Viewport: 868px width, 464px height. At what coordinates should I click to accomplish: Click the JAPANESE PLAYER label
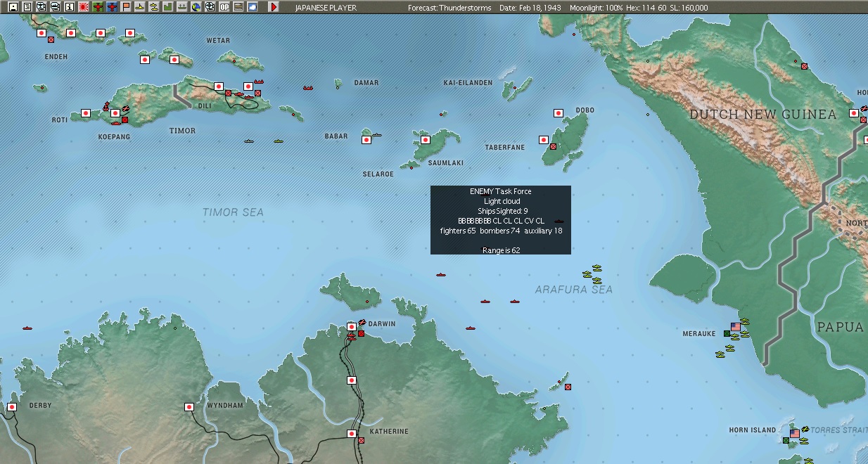(x=326, y=8)
